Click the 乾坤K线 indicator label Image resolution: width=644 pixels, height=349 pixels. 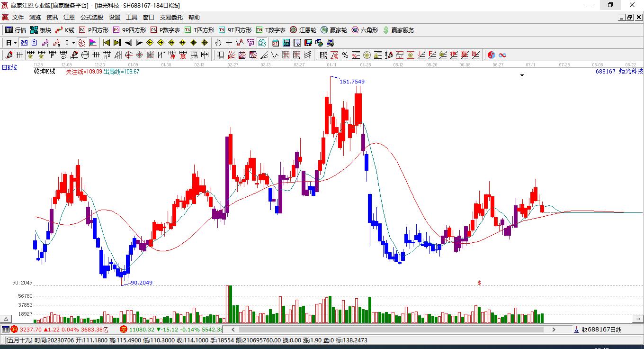coord(45,72)
